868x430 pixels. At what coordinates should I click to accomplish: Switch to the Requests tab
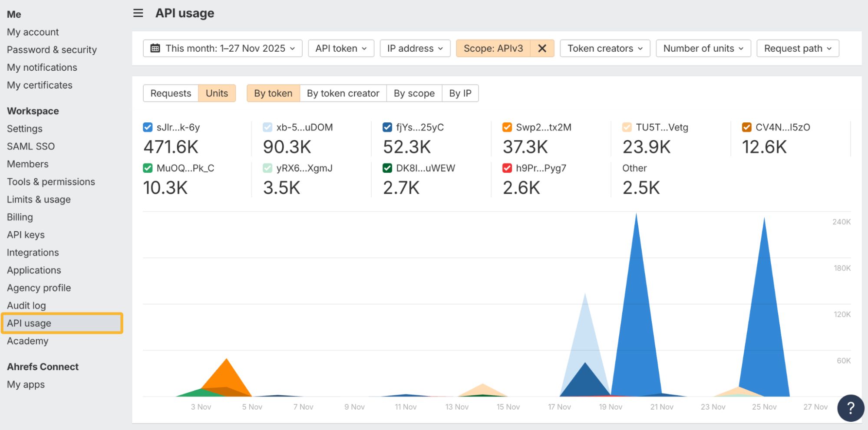pos(171,93)
